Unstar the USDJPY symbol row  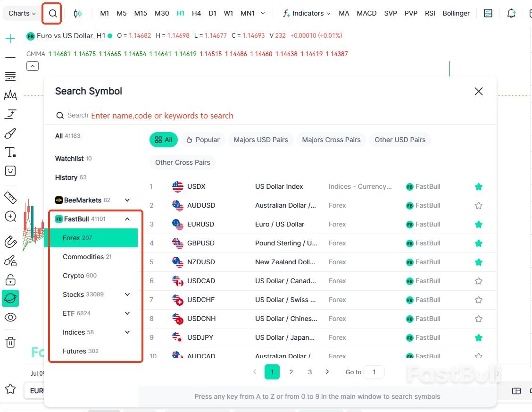478,338
